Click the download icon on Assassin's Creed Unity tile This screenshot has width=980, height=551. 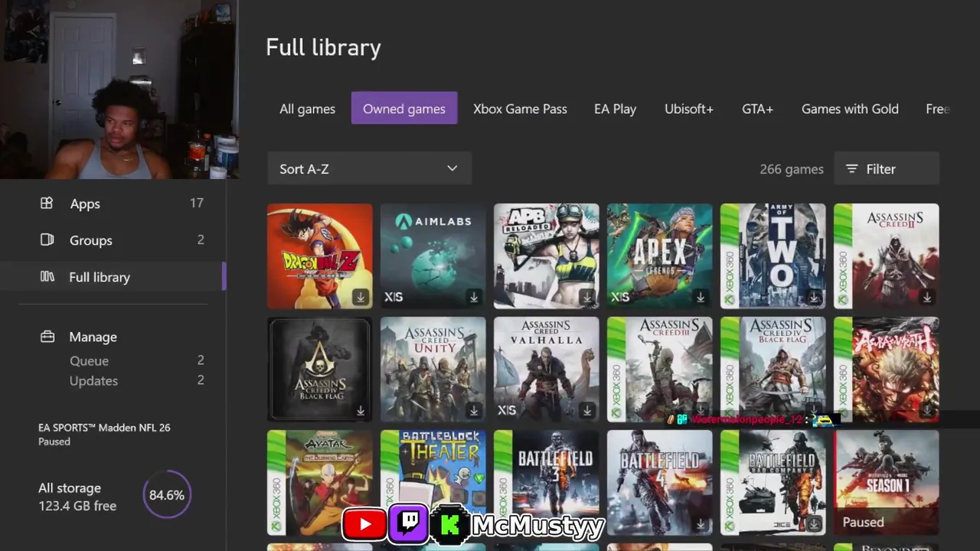pyautogui.click(x=474, y=410)
